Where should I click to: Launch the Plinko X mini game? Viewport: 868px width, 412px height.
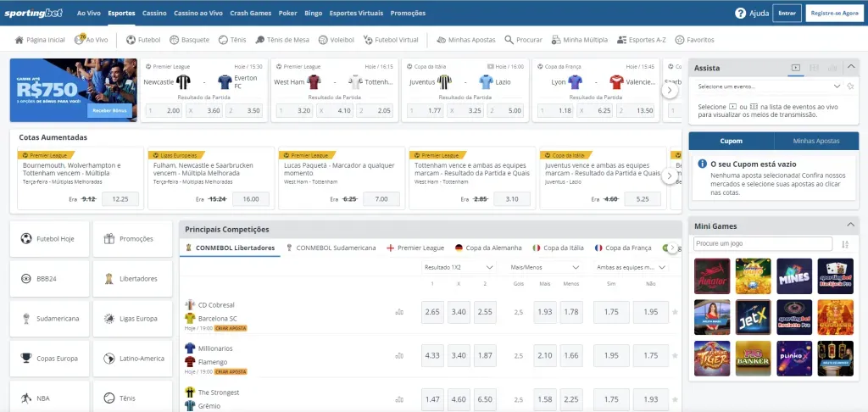(794, 359)
